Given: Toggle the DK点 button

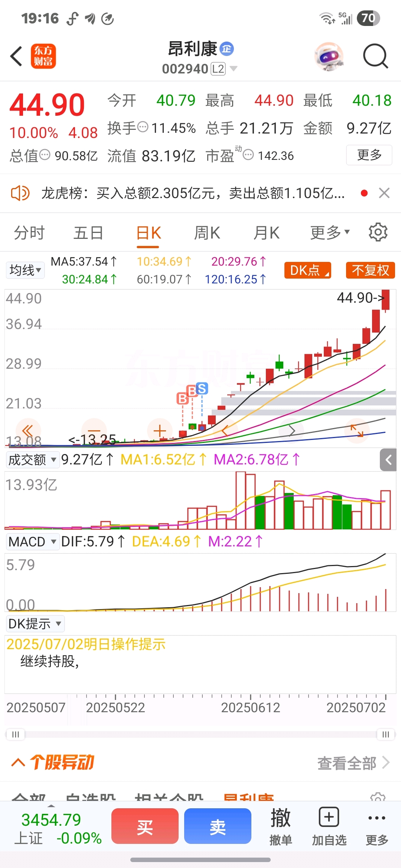Looking at the screenshot, I should (x=307, y=270).
